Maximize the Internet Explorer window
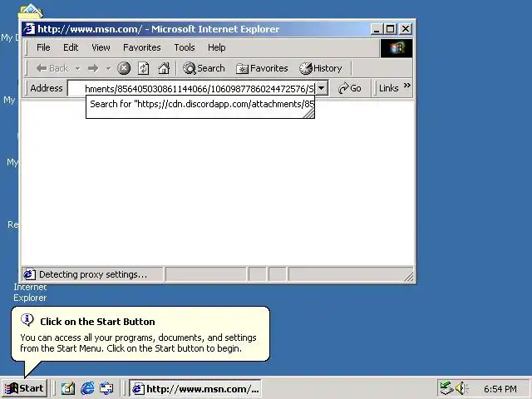Viewport: 532px width, 399px height. [390, 29]
